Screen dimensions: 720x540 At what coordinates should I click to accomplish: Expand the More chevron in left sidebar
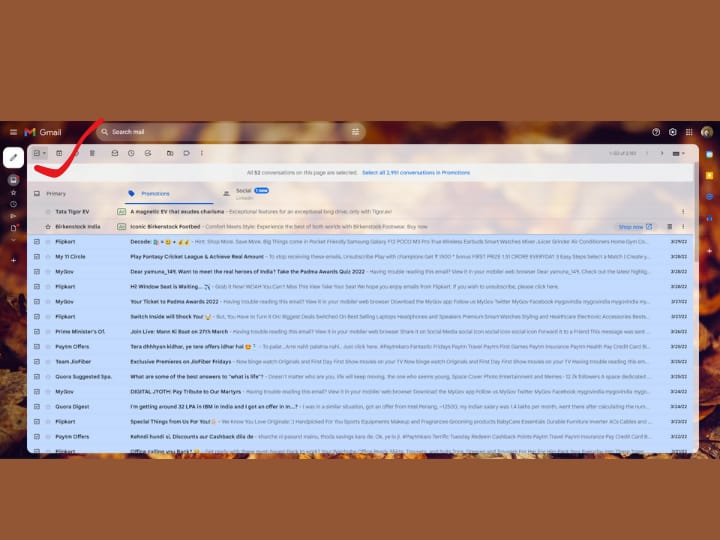[x=14, y=240]
